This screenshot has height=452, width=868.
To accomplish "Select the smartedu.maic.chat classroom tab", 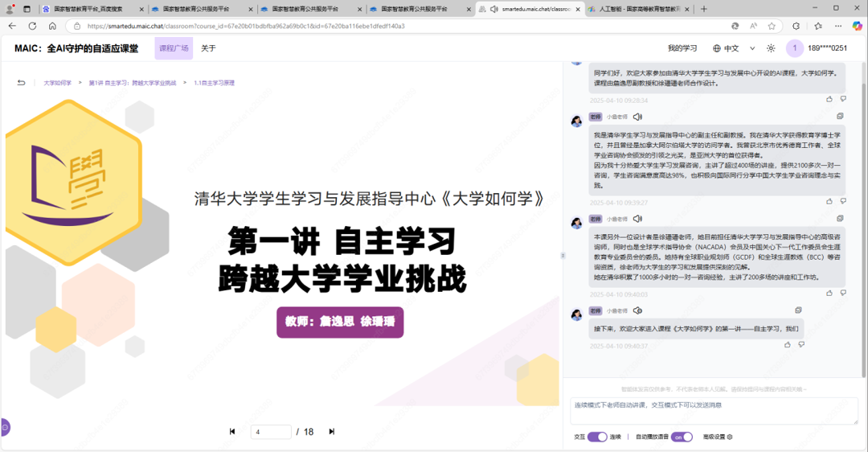I will (529, 9).
